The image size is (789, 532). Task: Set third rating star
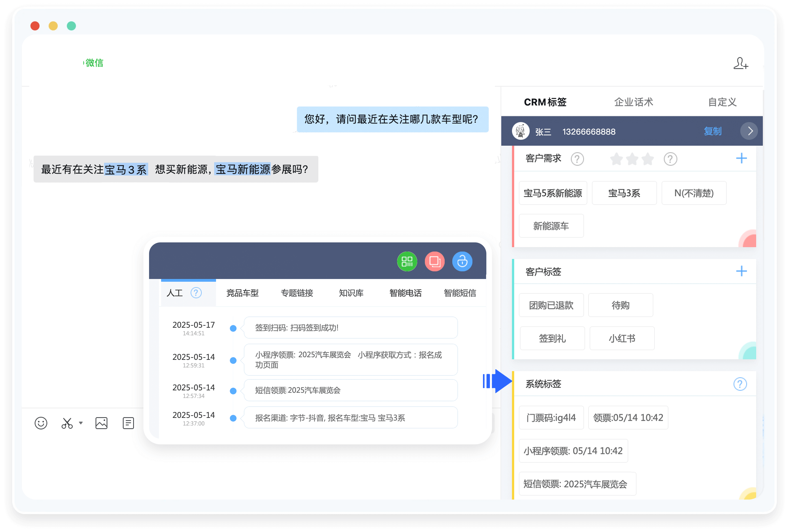coord(648,159)
